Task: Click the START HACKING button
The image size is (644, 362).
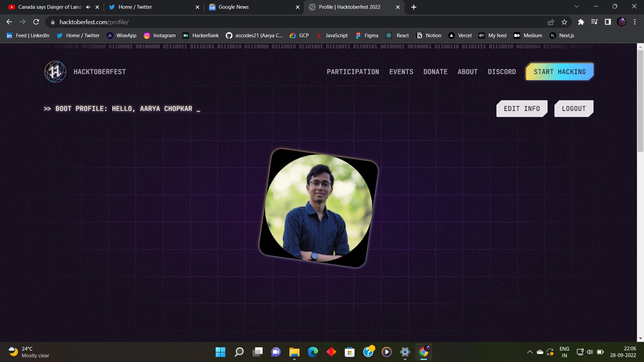Action: tap(559, 71)
